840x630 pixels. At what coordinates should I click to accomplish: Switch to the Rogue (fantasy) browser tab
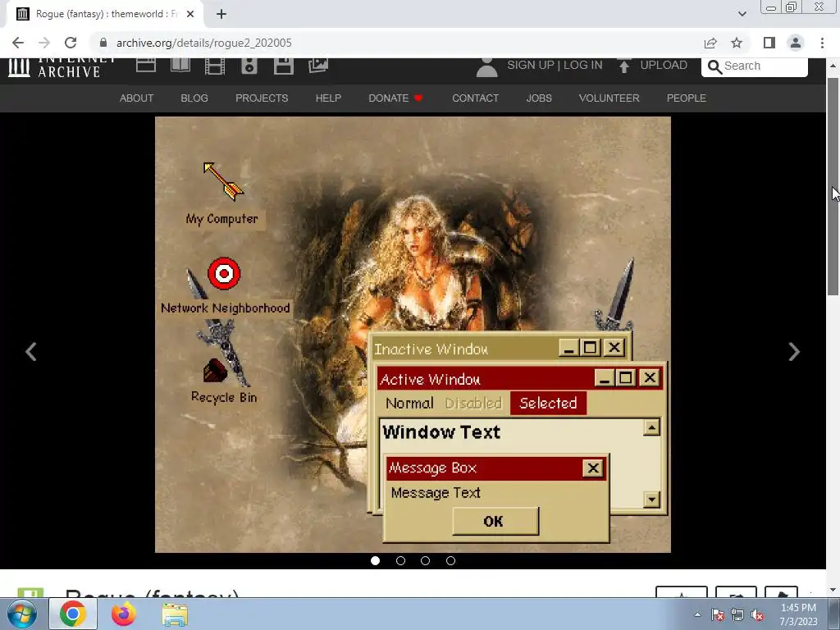pos(104,14)
